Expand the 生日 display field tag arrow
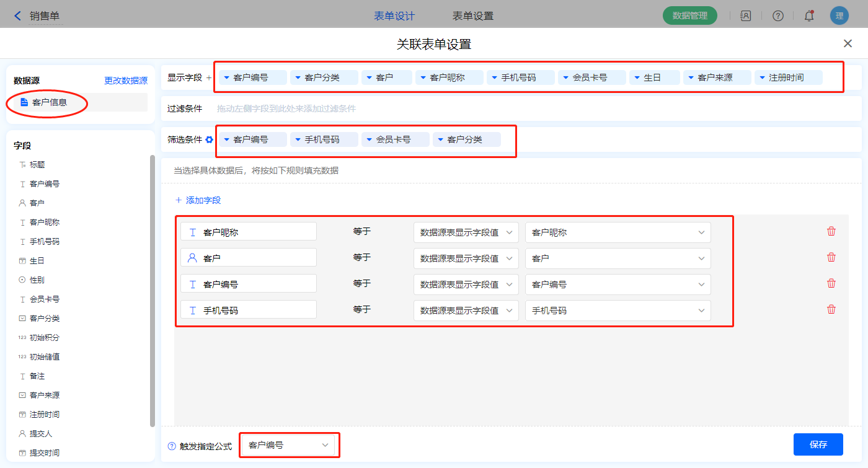This screenshot has height=468, width=868. 636,78
